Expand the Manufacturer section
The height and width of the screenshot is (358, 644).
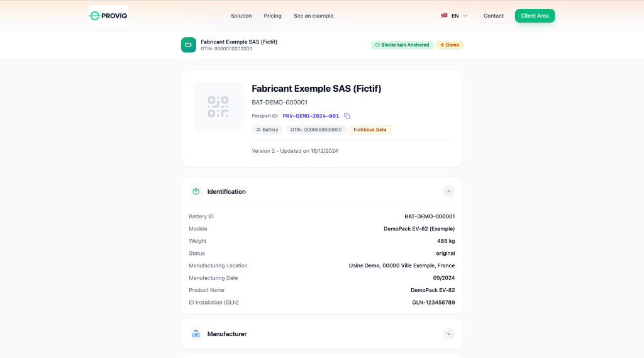448,333
